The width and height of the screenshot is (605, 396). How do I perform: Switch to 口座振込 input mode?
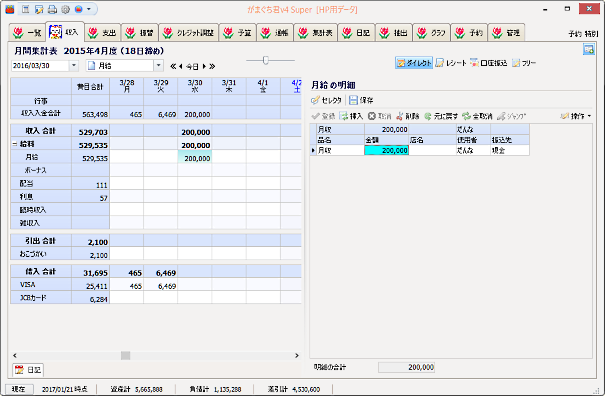[x=488, y=63]
